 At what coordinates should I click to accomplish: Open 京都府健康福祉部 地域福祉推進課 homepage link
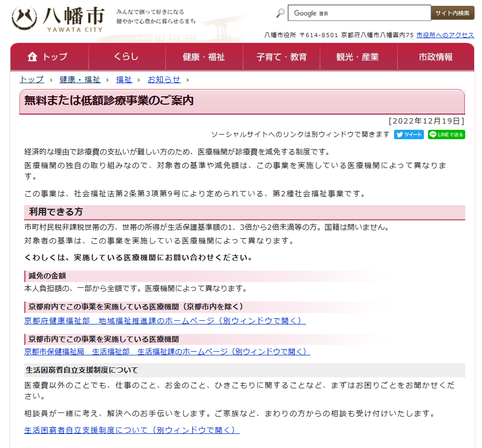(165, 321)
